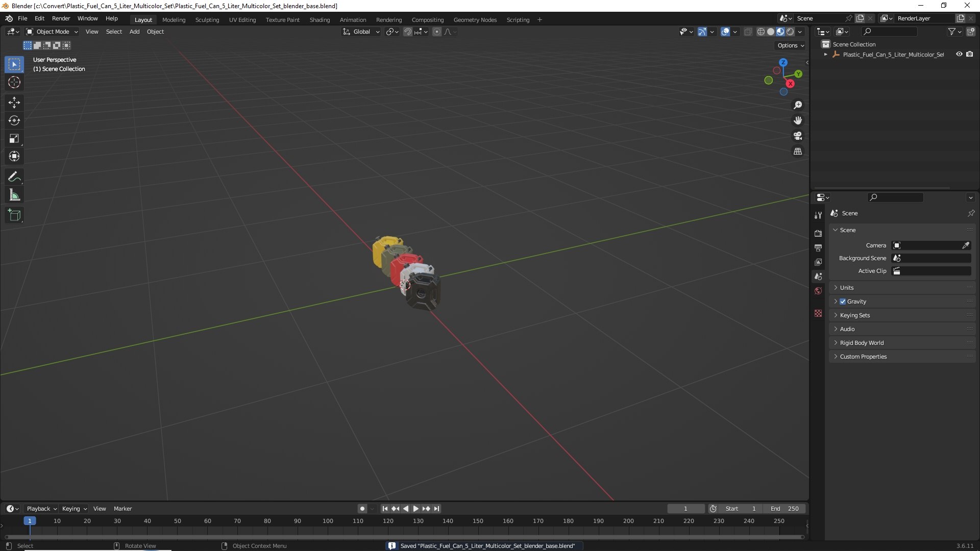Open the Texture properties tab icon

[x=818, y=313]
